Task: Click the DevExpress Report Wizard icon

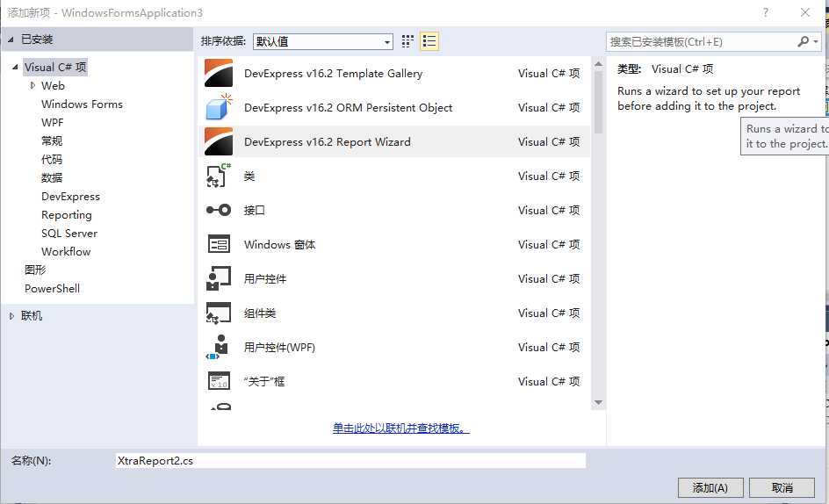Action: pyautogui.click(x=219, y=141)
